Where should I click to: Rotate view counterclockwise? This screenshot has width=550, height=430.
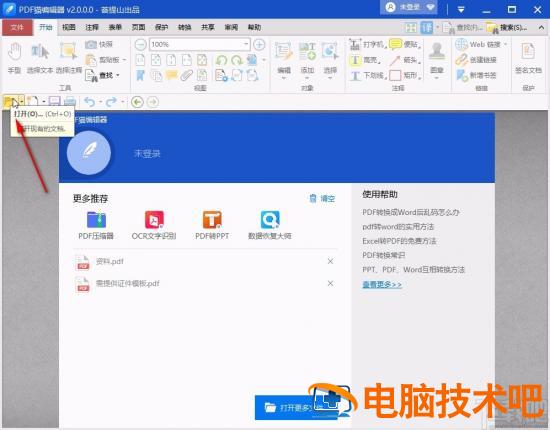click(x=221, y=60)
